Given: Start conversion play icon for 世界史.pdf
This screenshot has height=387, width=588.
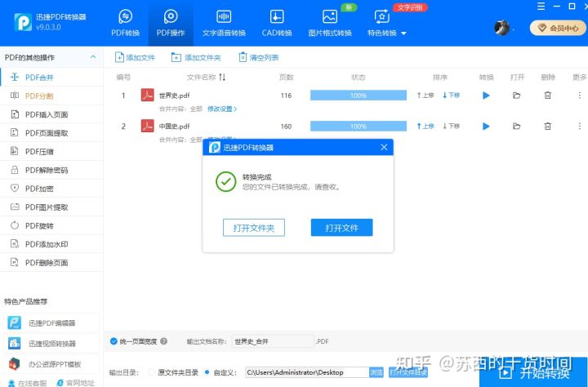Looking at the screenshot, I should pos(486,96).
